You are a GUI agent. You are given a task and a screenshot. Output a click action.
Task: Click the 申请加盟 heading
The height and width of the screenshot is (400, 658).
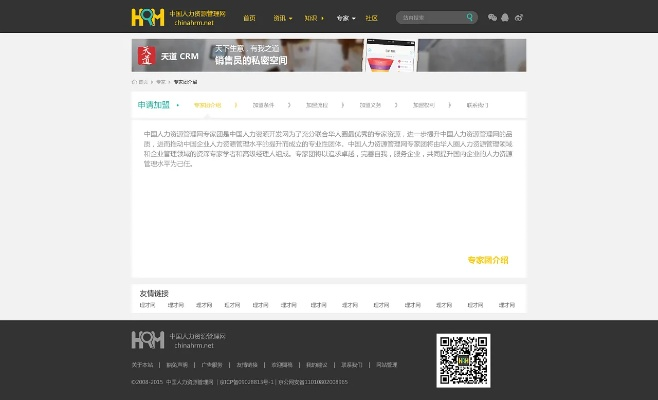point(154,105)
